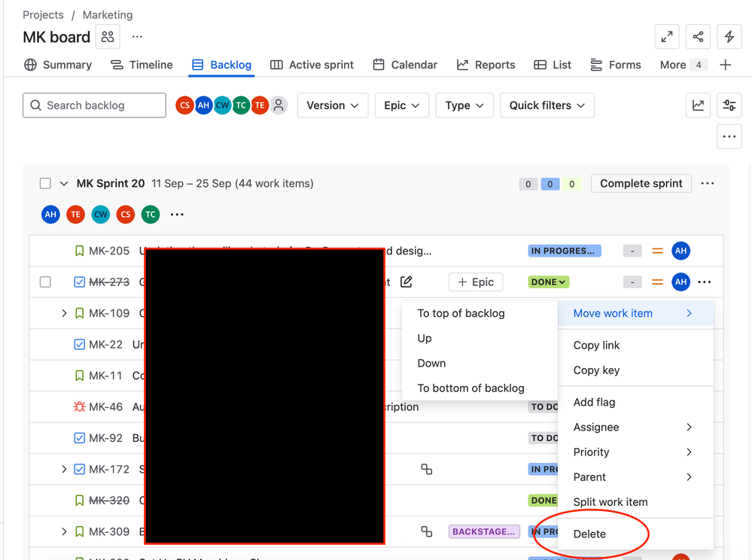Click the share icon
752x560 pixels.
point(698,37)
